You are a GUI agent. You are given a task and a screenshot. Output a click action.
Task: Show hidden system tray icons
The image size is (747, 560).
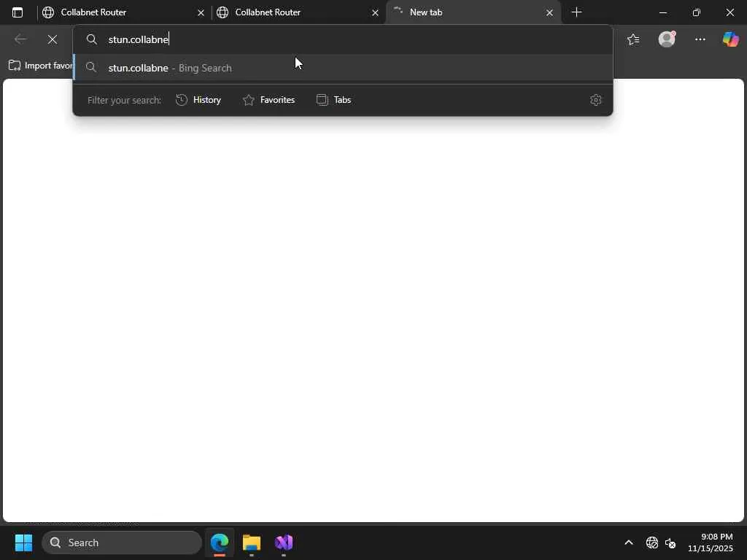(x=629, y=542)
